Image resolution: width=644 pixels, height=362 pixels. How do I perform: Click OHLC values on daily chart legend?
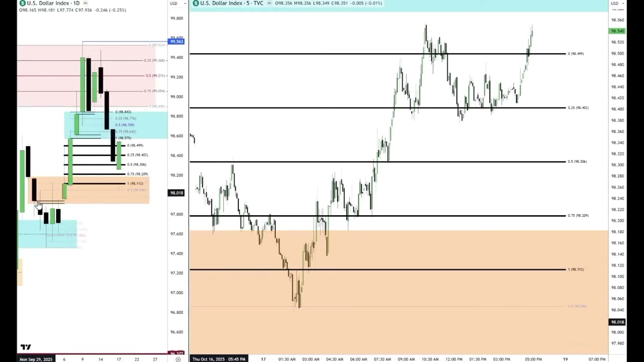73,10
